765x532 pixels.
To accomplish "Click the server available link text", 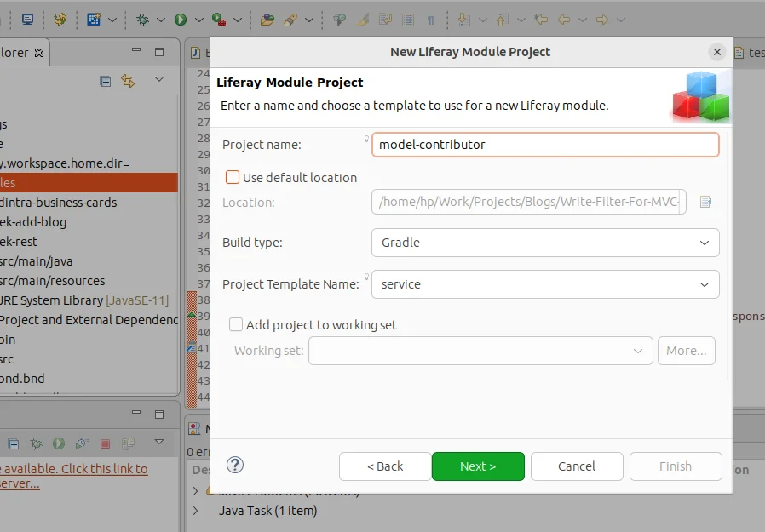I will coord(74,469).
